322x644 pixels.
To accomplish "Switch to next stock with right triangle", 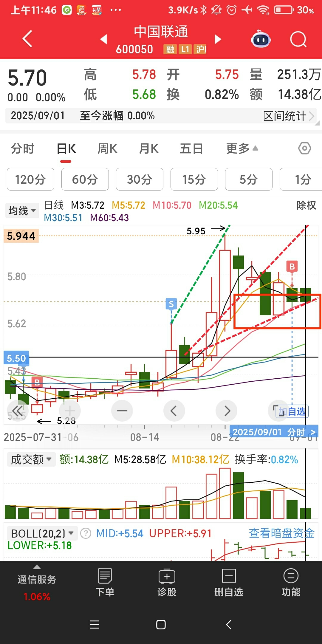I will [x=218, y=39].
